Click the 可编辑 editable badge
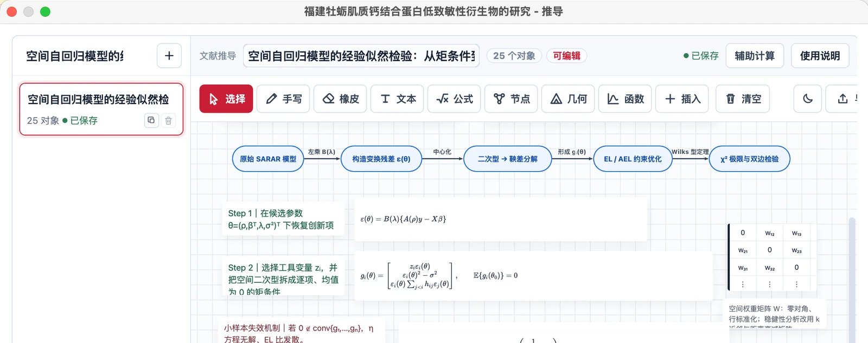 [566, 56]
